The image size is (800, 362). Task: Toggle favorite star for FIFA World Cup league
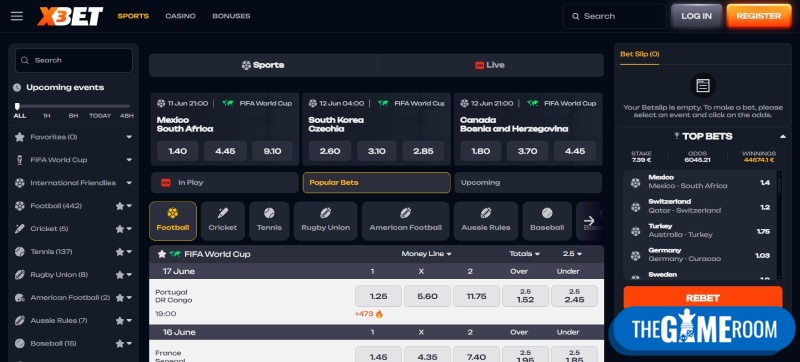(162, 254)
